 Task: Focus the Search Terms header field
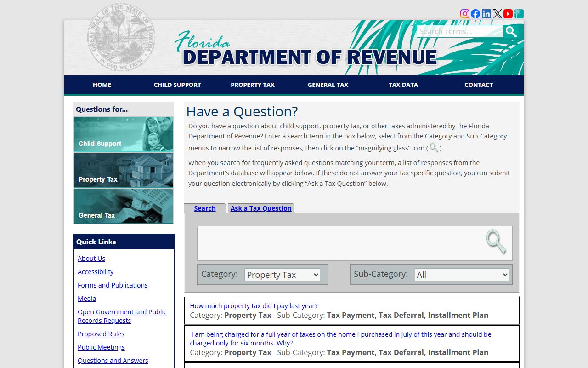pyautogui.click(x=460, y=31)
